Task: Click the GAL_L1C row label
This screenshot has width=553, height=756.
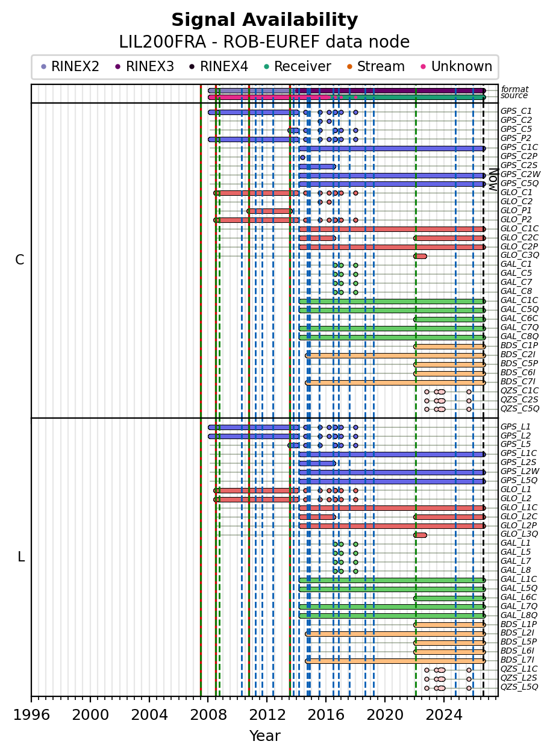Action: pyautogui.click(x=519, y=579)
